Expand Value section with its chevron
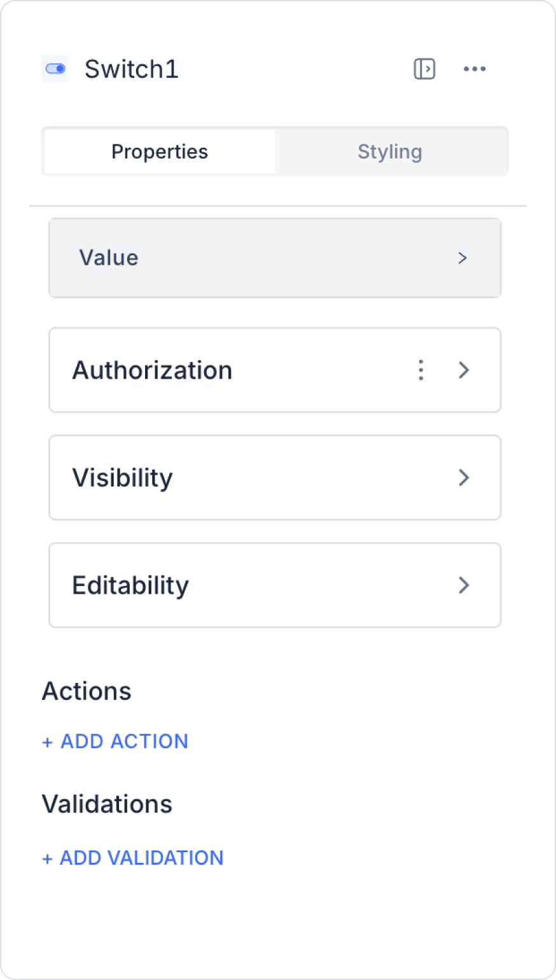Screen dimensions: 556x980 point(462,258)
